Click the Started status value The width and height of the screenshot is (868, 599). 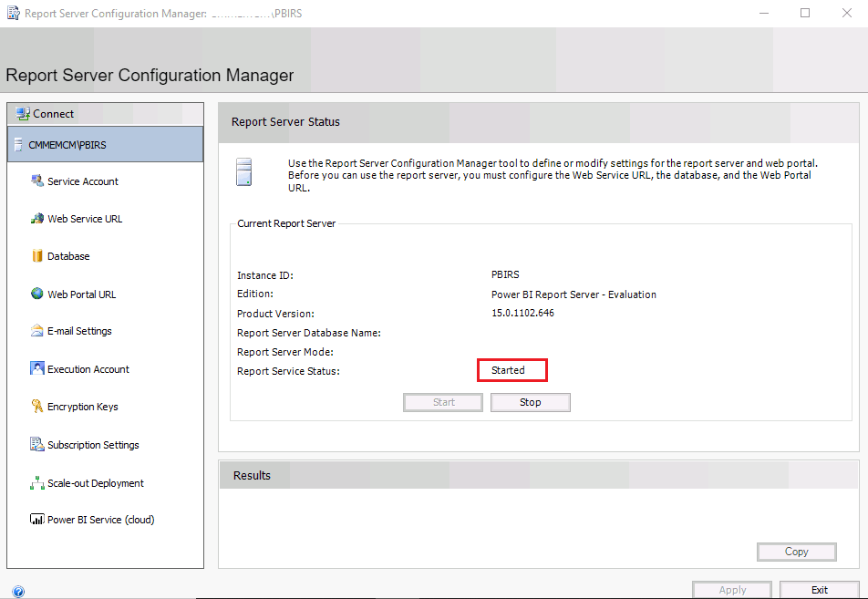508,370
